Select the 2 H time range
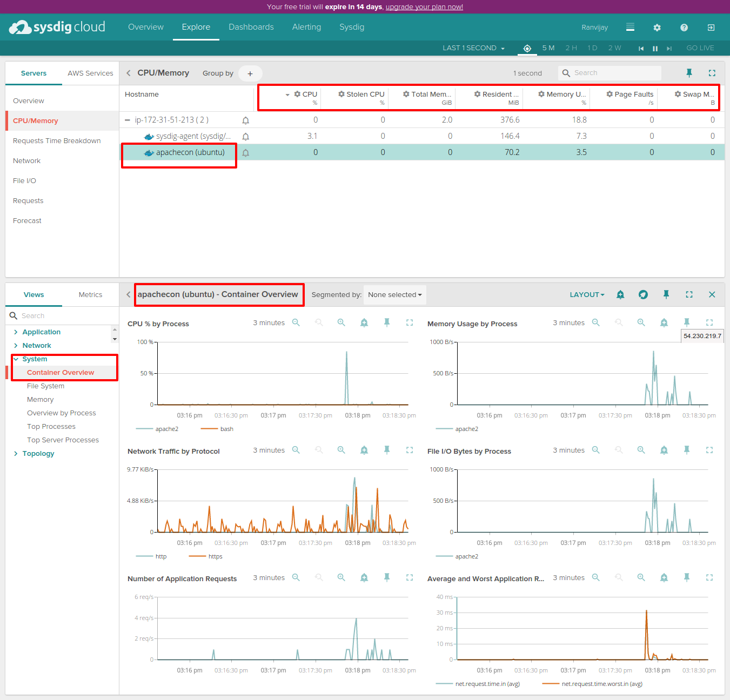 (x=571, y=48)
